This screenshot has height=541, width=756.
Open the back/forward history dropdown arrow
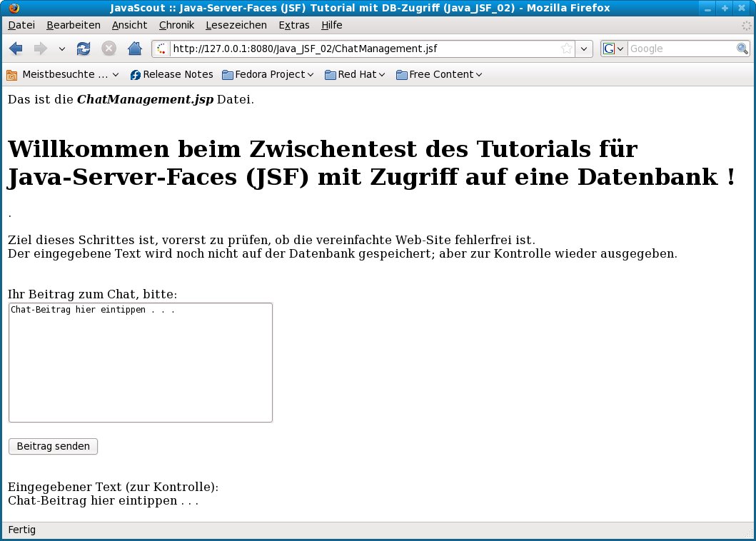[61, 49]
